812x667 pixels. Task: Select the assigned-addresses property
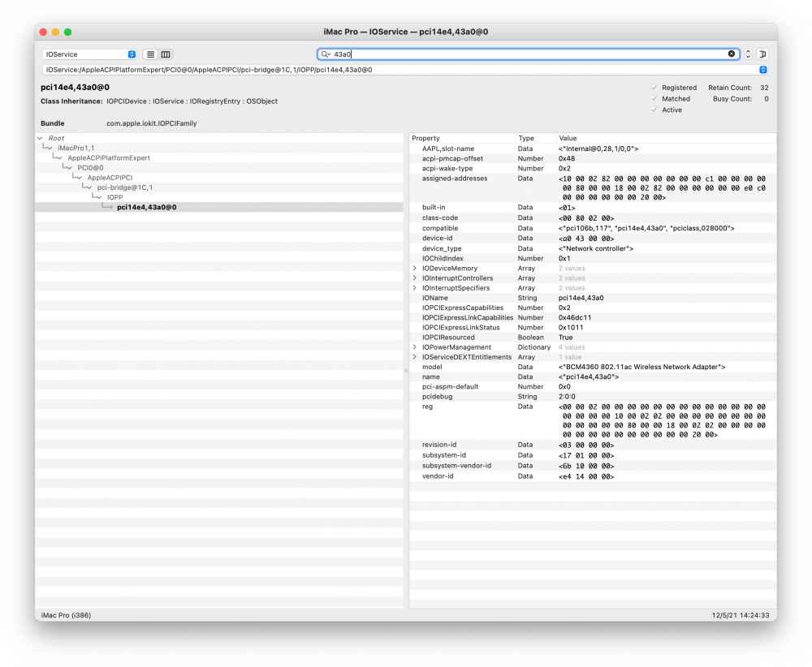[593, 187]
